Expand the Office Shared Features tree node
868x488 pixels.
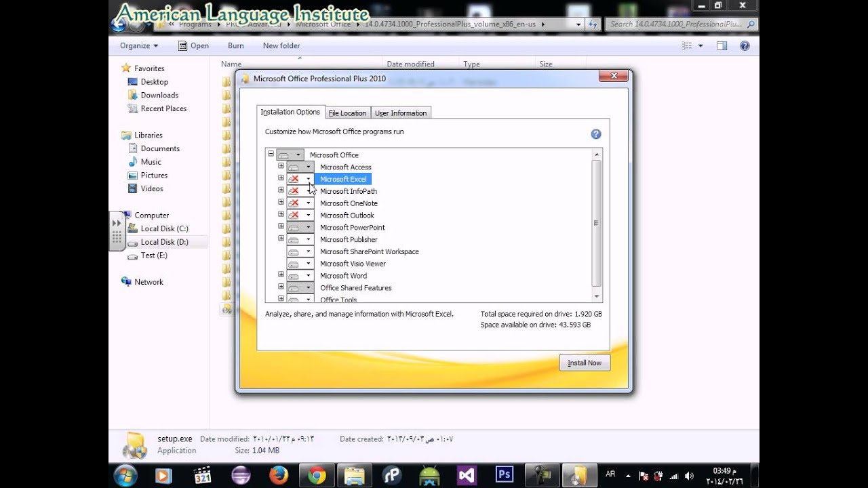pos(281,287)
